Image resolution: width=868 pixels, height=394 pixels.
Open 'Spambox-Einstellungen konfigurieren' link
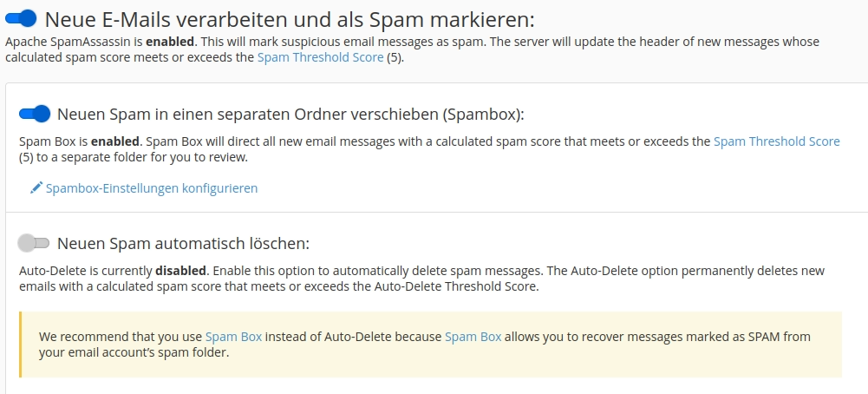pos(151,187)
